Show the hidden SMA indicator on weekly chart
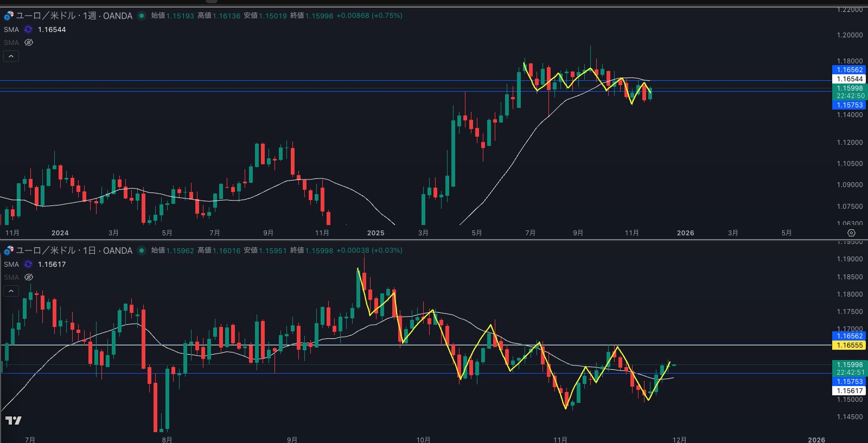Viewport: 868px width, 443px height. click(29, 42)
